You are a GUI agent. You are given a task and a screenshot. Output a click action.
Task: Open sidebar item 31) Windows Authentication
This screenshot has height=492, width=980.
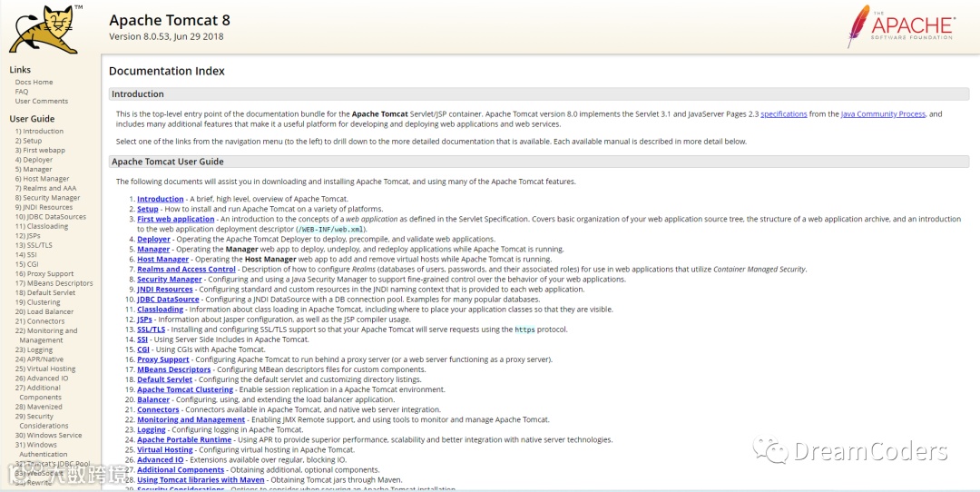pos(41,448)
